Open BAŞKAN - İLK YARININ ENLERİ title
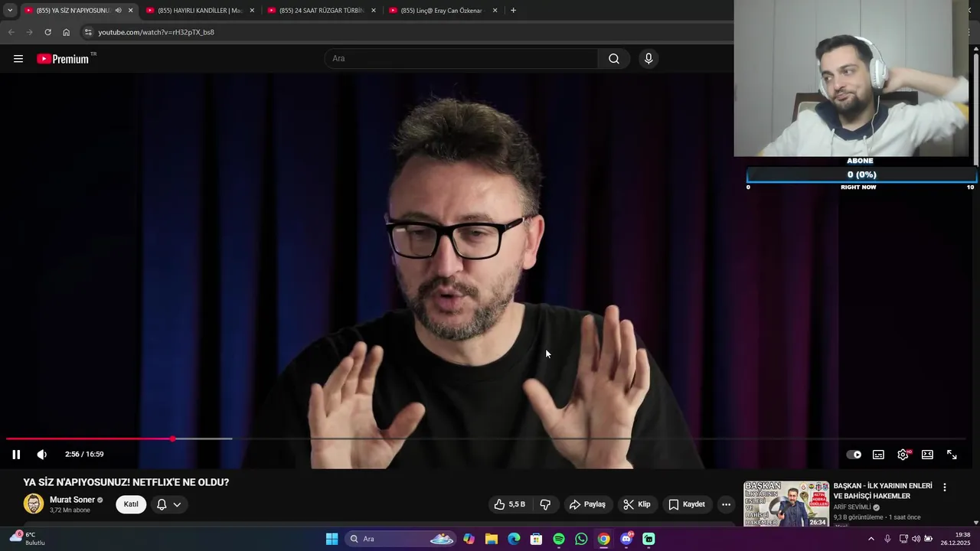The width and height of the screenshot is (980, 551). click(x=883, y=491)
